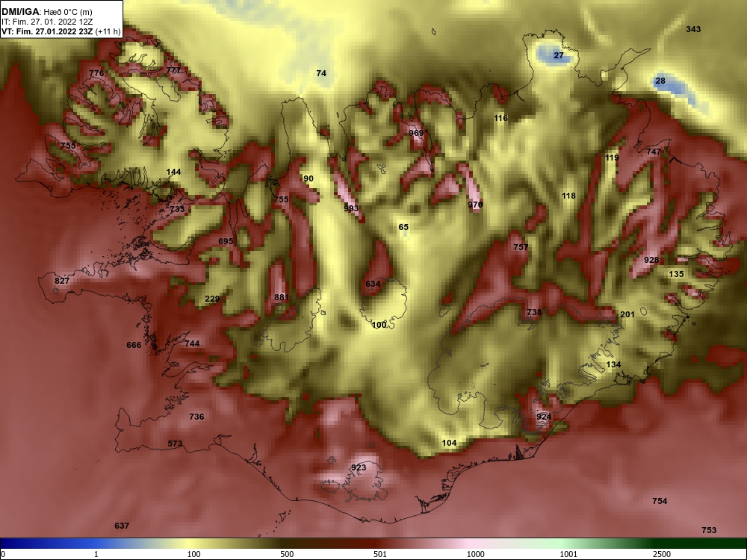Screen dimensions: 747x560
Task: Click the map value 144
Action: [x=173, y=172]
